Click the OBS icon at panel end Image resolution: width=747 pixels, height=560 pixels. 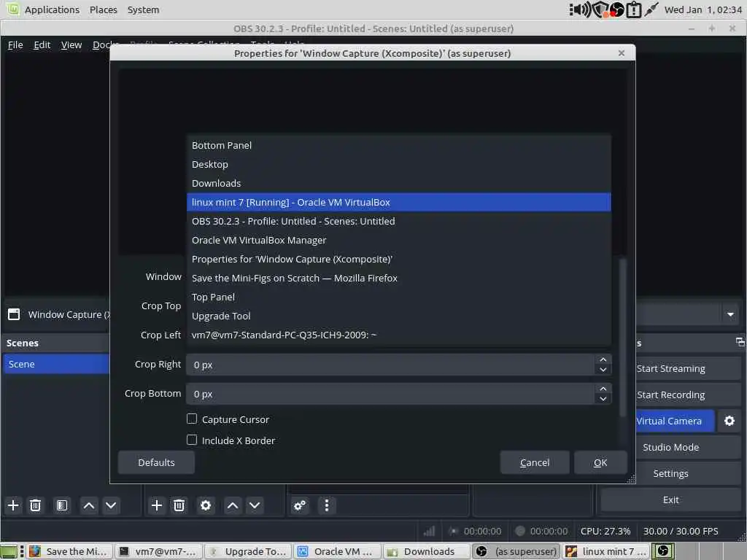662,551
